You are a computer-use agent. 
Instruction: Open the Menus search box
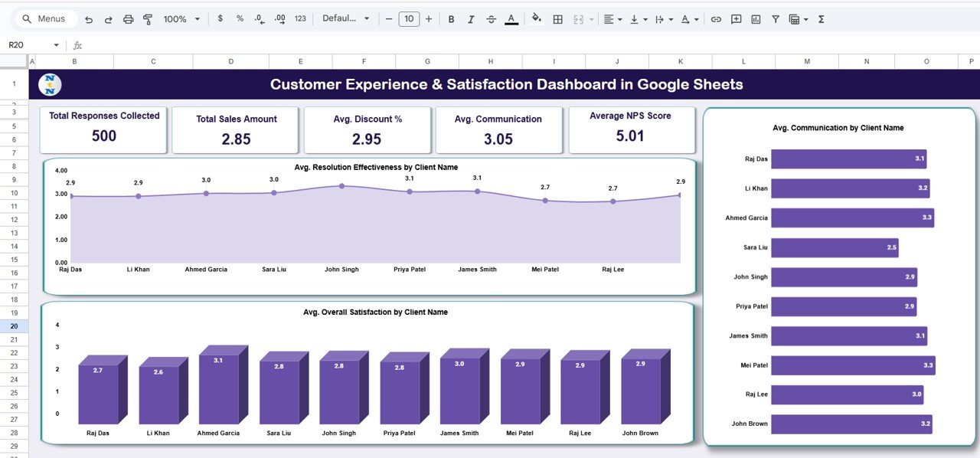44,18
